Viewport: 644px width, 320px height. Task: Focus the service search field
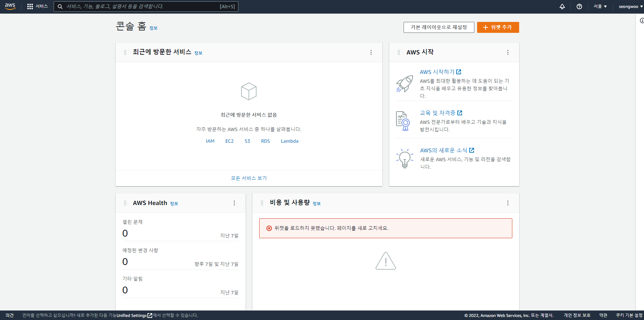(x=146, y=7)
